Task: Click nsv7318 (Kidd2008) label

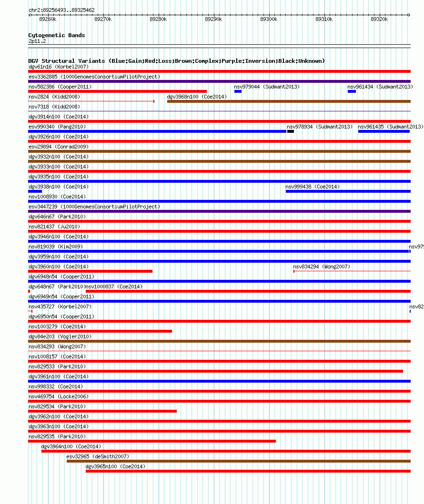Action: [x=54, y=107]
